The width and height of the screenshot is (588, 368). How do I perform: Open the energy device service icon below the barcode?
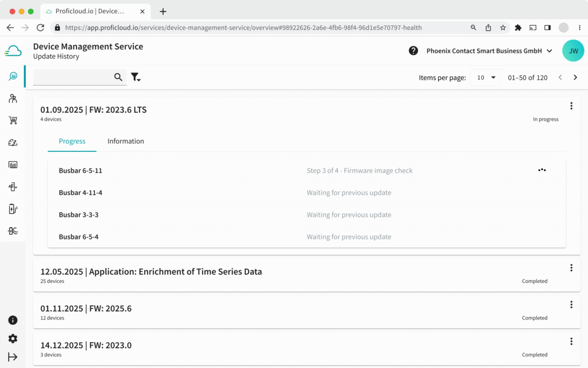pyautogui.click(x=13, y=186)
